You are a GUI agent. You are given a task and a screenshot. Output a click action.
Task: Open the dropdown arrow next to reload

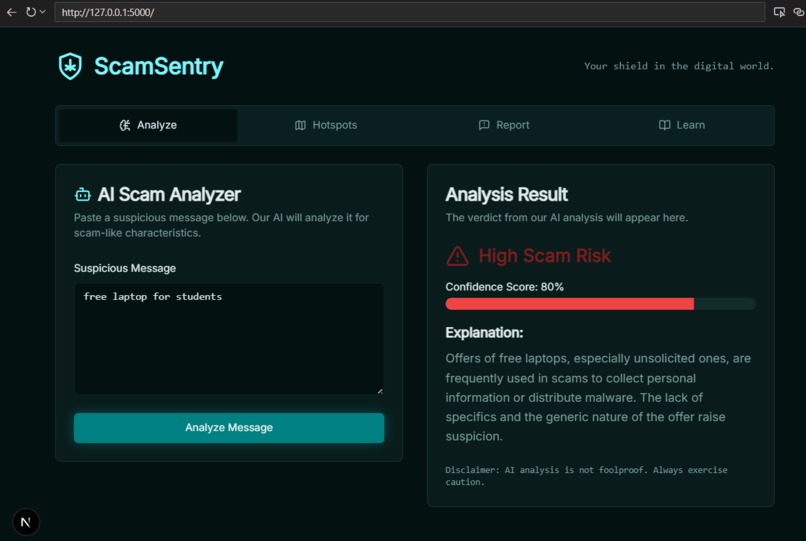(43, 12)
